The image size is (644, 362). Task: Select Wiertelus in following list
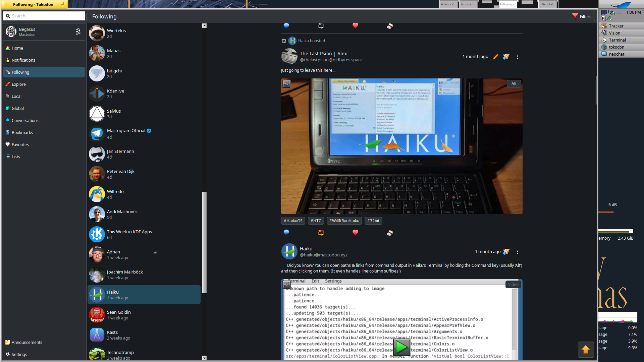click(x=144, y=33)
